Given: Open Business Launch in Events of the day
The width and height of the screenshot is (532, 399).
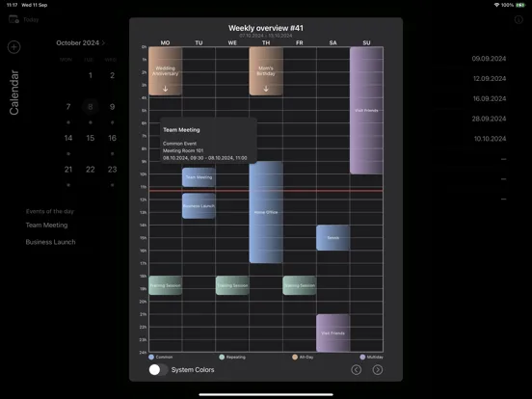Looking at the screenshot, I should (x=50, y=242).
